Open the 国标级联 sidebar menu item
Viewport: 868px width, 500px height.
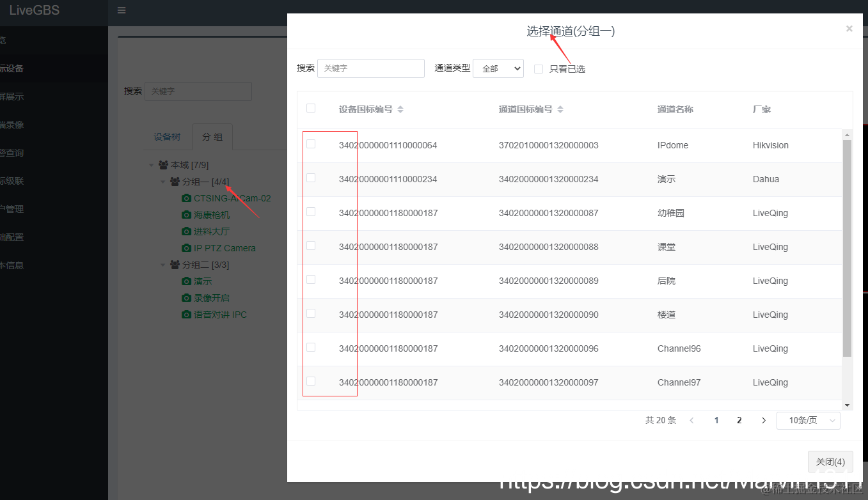coord(54,181)
